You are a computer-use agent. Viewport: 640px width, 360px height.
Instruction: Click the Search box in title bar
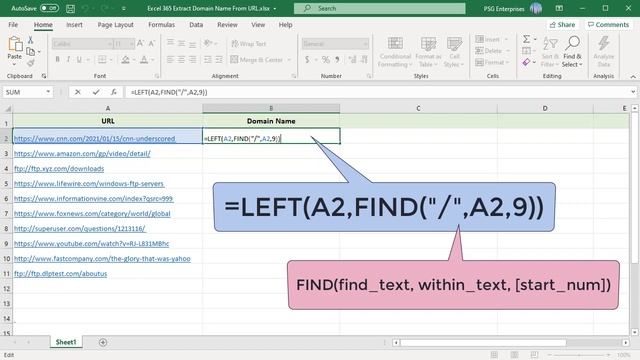tap(379, 8)
